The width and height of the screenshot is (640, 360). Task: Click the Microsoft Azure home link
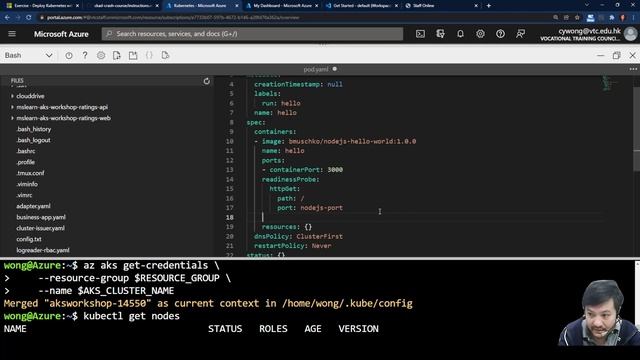(x=61, y=34)
